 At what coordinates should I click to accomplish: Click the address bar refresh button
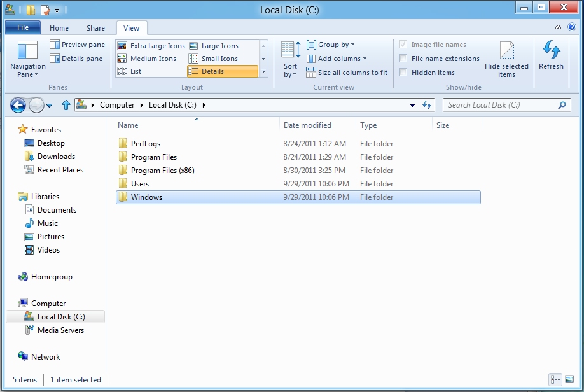[x=427, y=106]
